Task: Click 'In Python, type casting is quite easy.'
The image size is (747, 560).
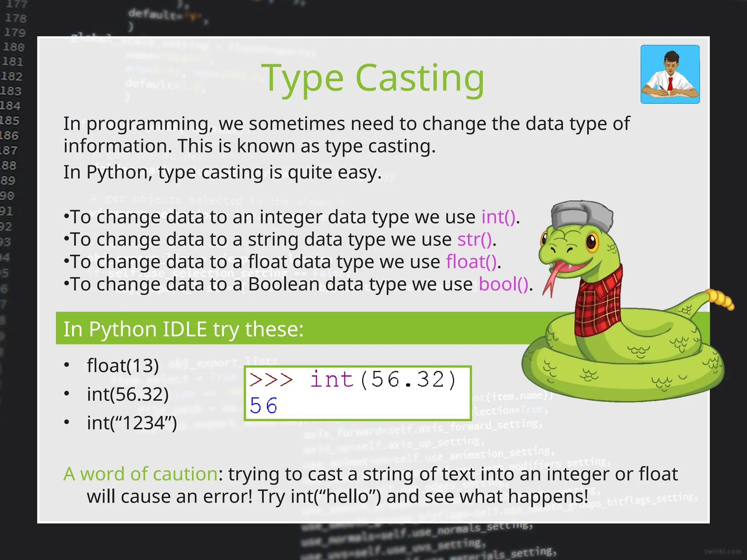Action: tap(222, 172)
